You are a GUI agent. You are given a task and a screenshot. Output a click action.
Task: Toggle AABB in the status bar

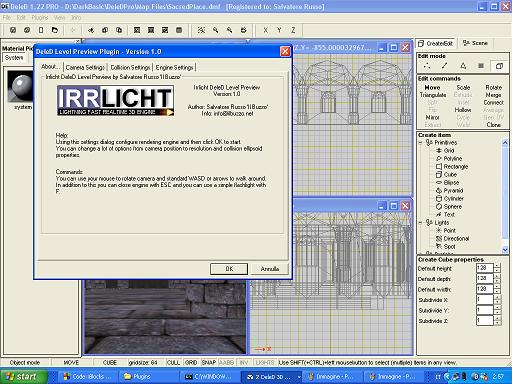pyautogui.click(x=226, y=363)
